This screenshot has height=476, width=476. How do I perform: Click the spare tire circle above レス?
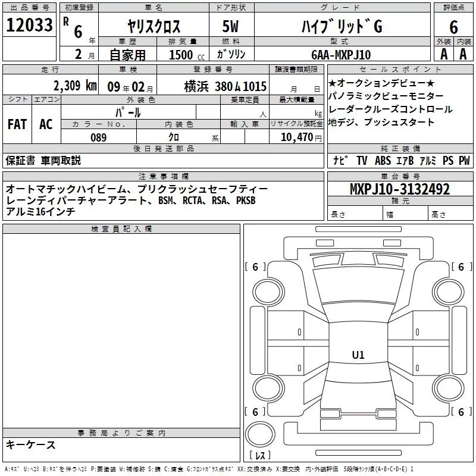point(260,434)
